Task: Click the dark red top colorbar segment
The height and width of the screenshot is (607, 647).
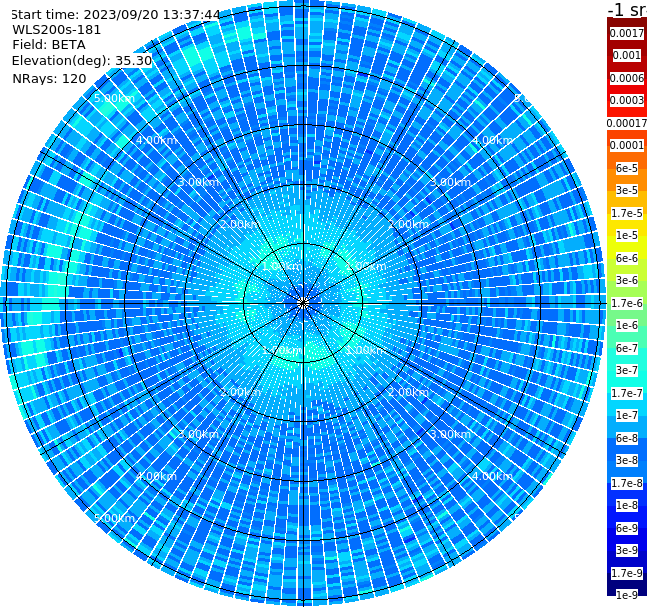Action: coord(627,21)
